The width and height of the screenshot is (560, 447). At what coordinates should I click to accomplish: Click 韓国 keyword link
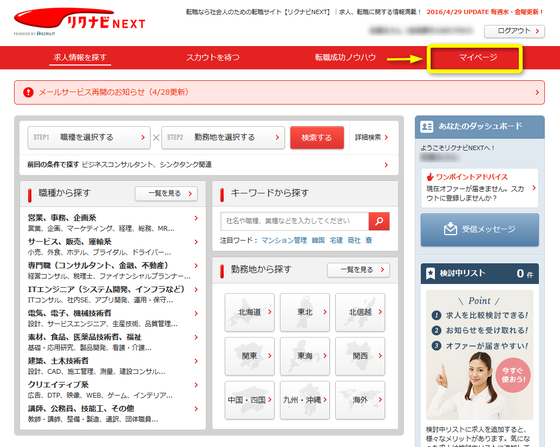click(318, 240)
